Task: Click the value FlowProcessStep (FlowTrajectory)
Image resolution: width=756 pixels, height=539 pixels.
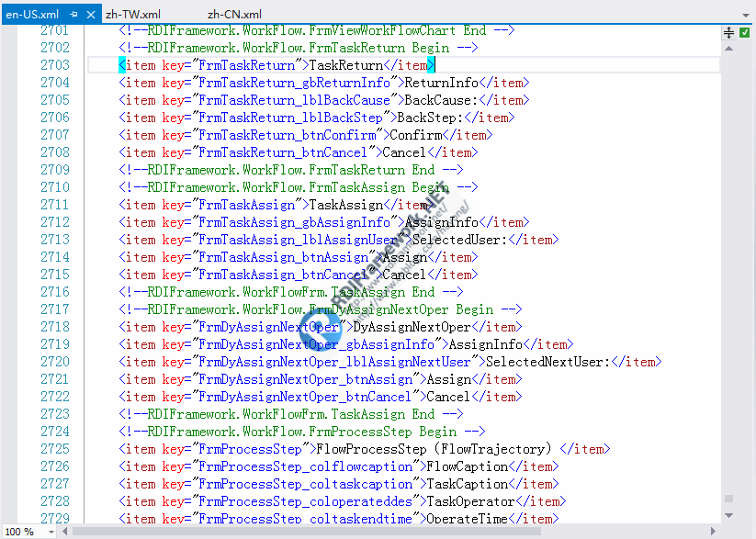Action: [x=434, y=449]
